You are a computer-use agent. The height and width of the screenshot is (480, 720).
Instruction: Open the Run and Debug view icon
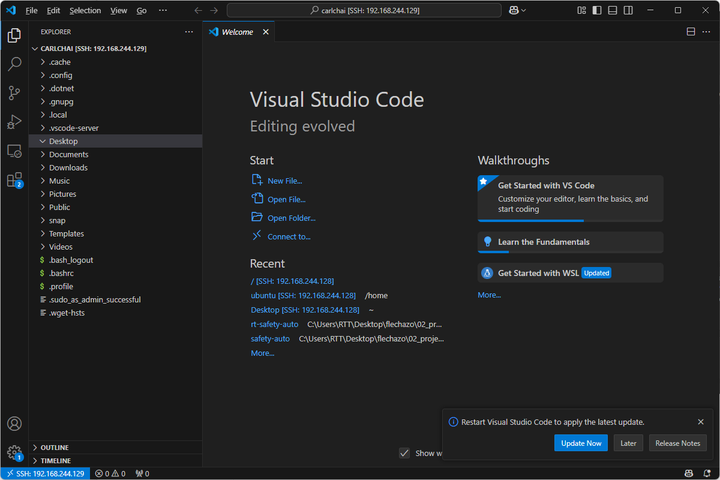click(x=14, y=122)
